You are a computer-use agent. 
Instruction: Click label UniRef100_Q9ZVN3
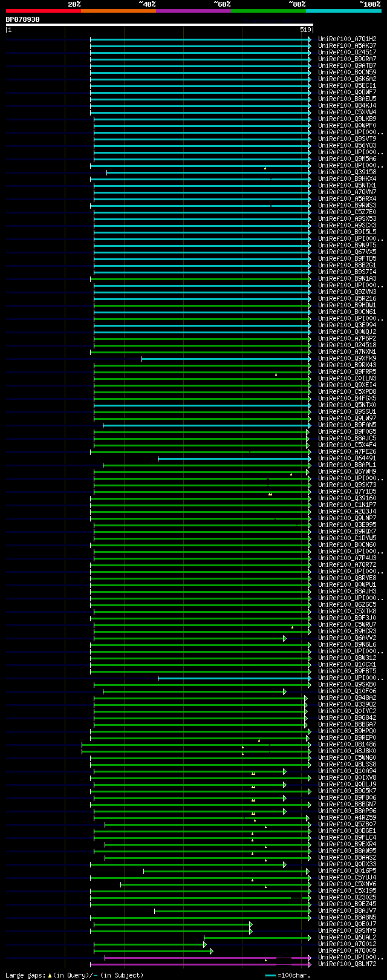348,292
